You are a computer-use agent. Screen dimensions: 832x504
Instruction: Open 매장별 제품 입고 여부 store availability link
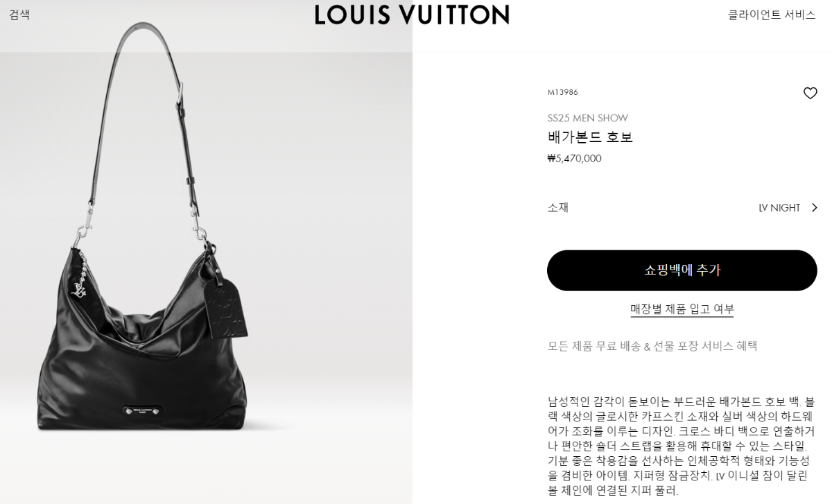click(x=682, y=309)
